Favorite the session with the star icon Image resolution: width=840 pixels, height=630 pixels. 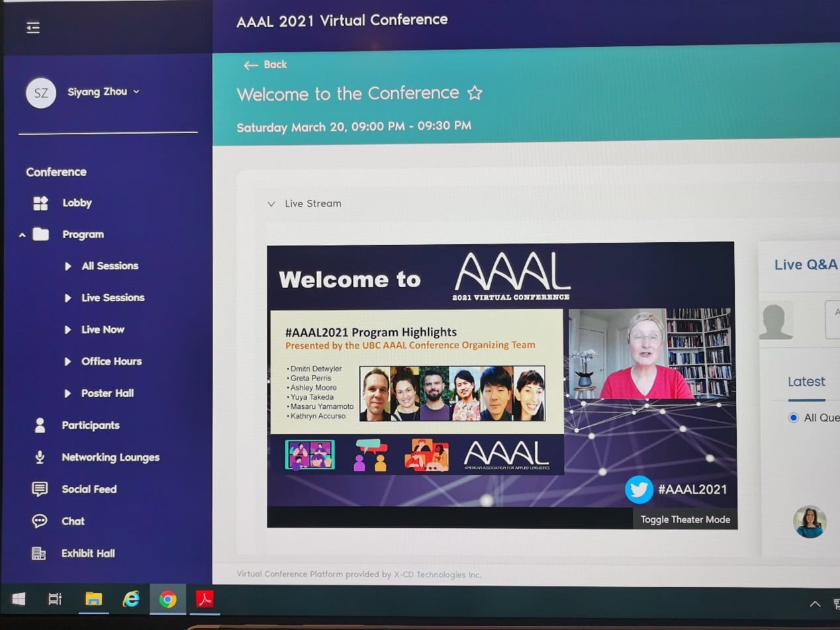click(475, 93)
